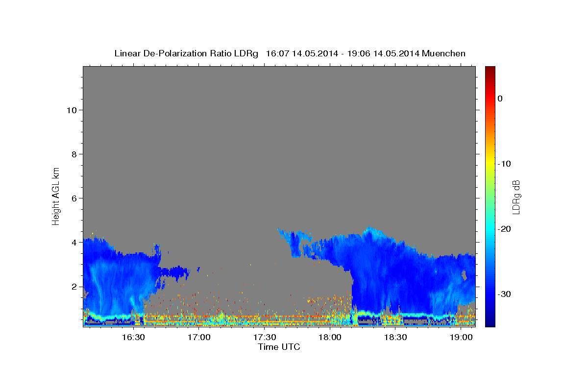This screenshot has width=588, height=392.
Task: Click the '19:00' time tick label
Action: pos(461,337)
